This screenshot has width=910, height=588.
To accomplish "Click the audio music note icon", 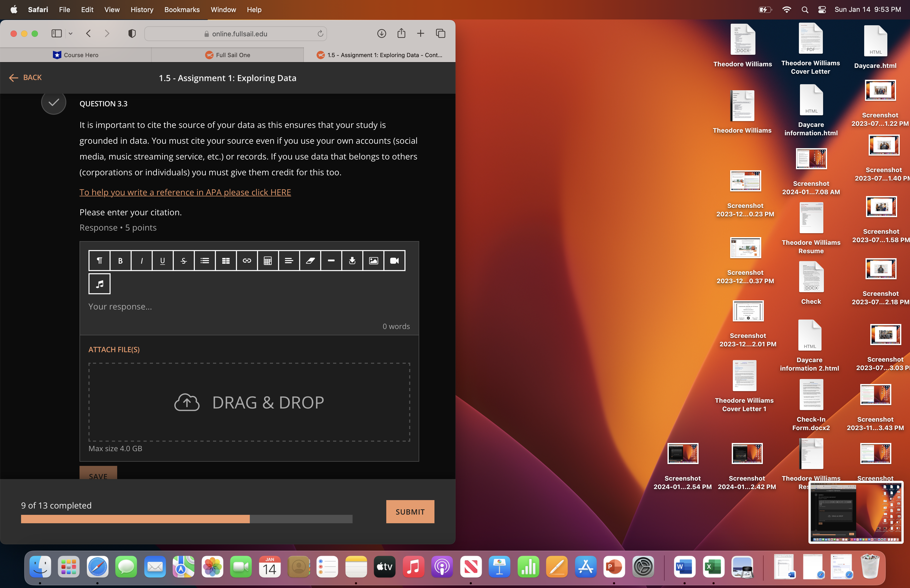I will coord(100,284).
